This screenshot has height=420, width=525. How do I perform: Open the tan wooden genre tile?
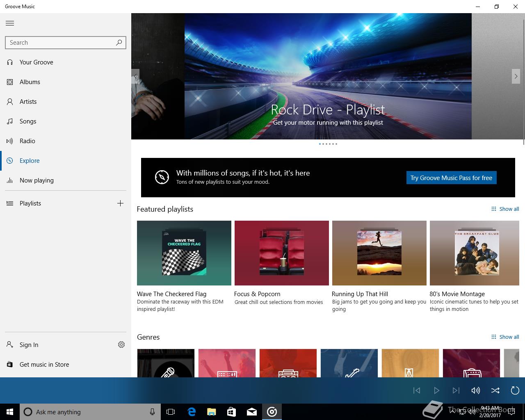[x=410, y=363]
